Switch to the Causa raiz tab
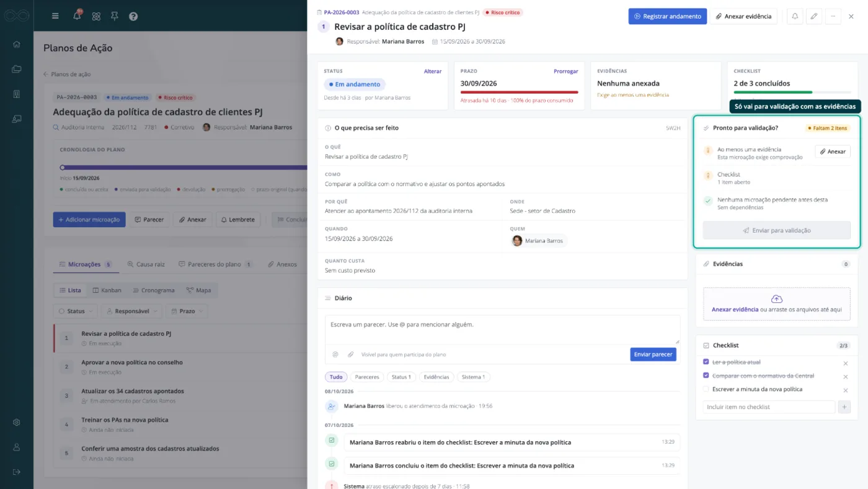Viewport: 868px width, 489px height. click(x=146, y=264)
